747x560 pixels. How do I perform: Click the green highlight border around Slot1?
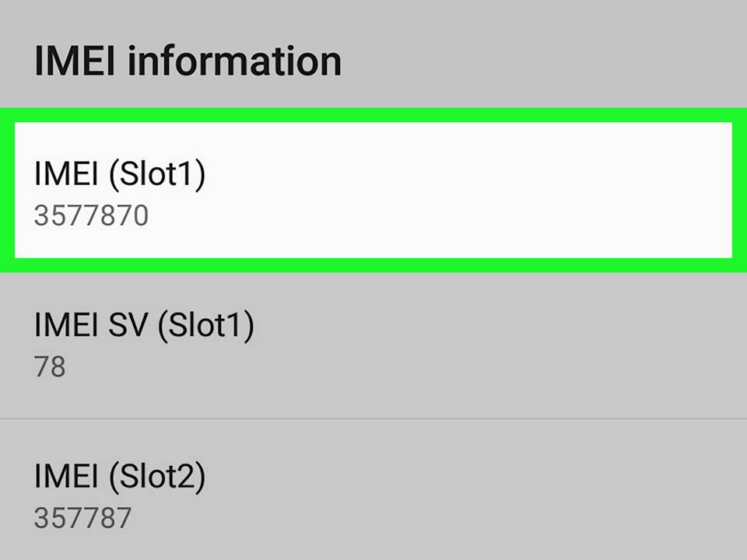click(373, 115)
